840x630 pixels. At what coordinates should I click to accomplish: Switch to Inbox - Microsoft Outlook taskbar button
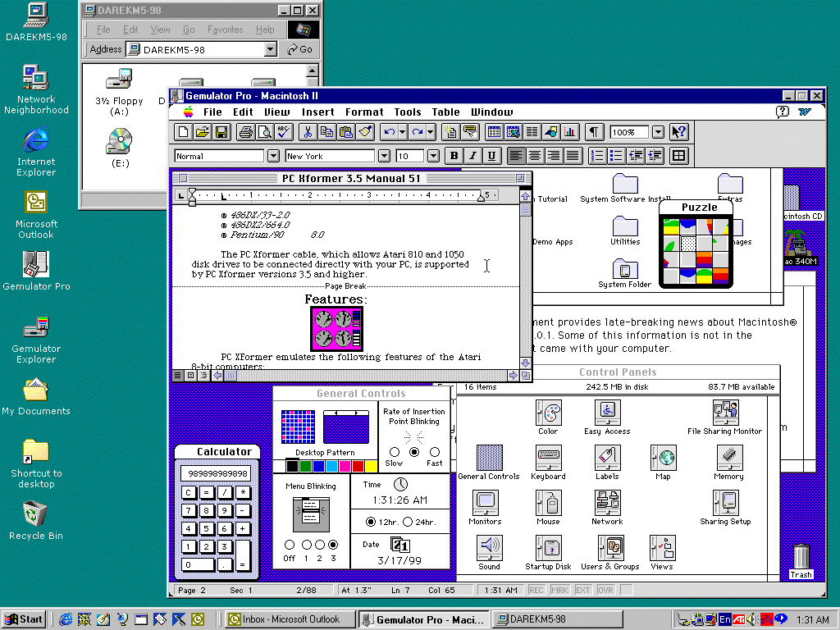click(x=290, y=619)
